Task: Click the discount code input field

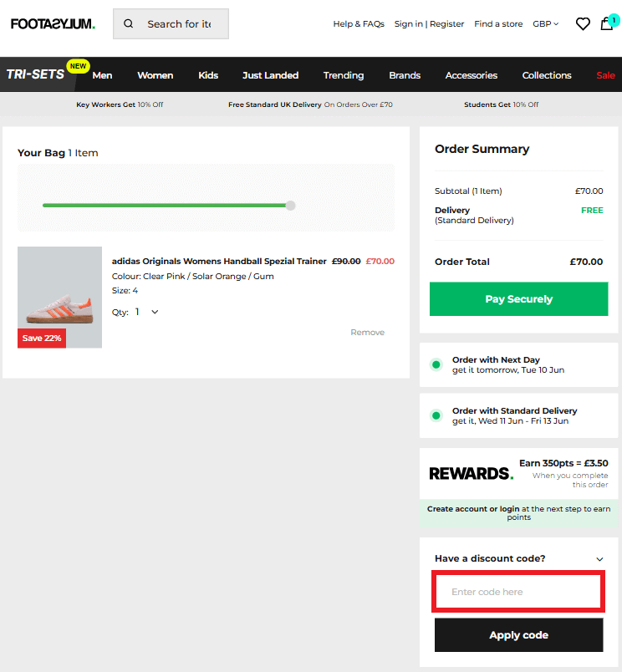Action: point(518,592)
